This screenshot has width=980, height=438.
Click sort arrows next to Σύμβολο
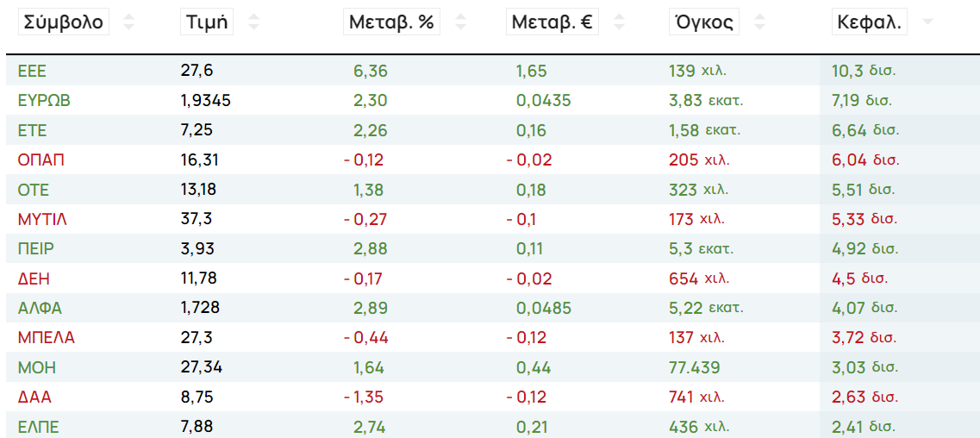pyautogui.click(x=128, y=23)
